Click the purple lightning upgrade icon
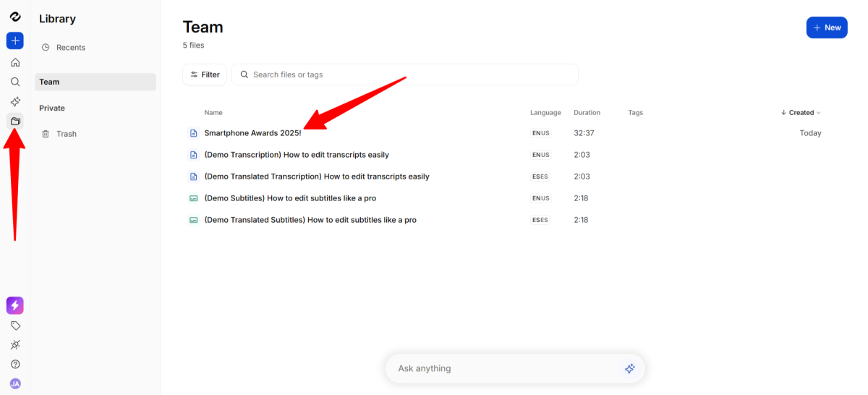Viewport: 868px width, 395px height. (x=15, y=305)
